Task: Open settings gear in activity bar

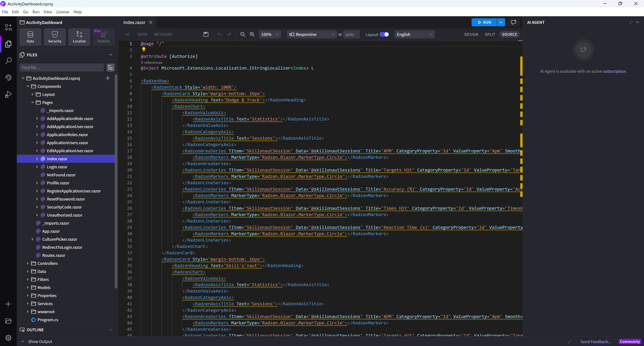Action: click(x=8, y=338)
